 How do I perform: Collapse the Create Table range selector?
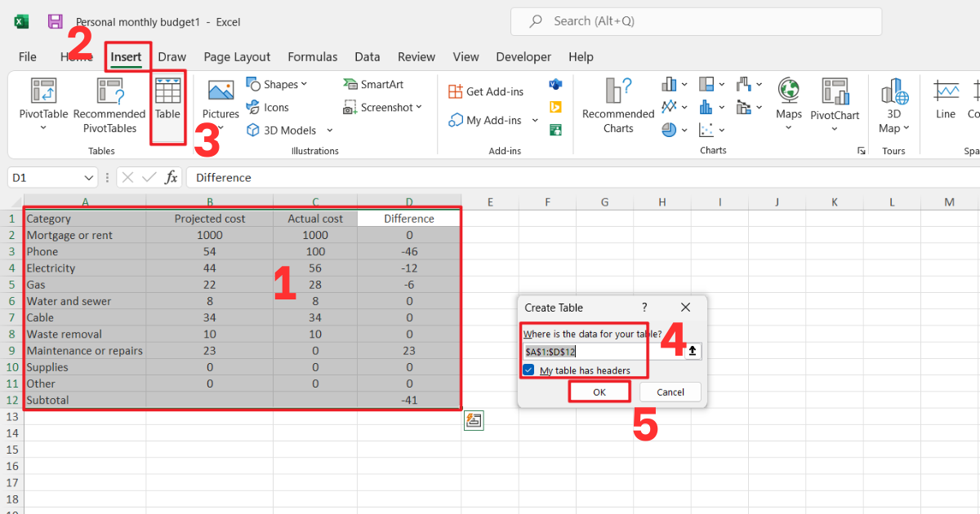coord(693,351)
